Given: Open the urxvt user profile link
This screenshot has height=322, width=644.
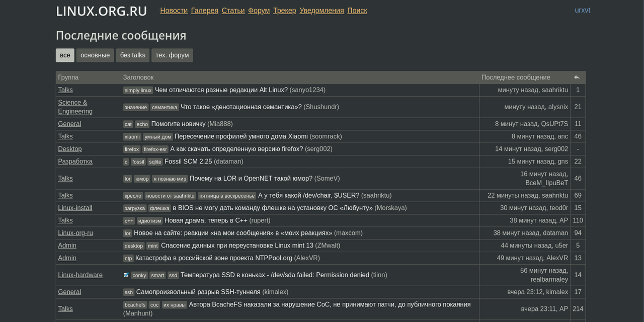Looking at the screenshot, I should coord(583,10).
